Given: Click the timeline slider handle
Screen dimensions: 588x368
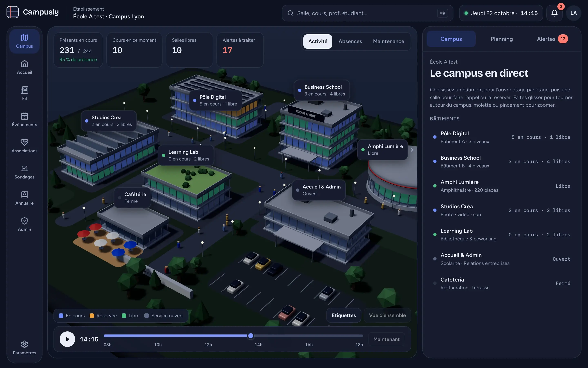Looking at the screenshot, I should coord(251,336).
